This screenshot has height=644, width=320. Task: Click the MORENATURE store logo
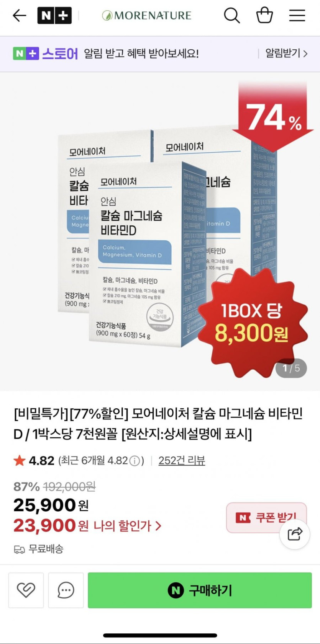[x=146, y=16]
